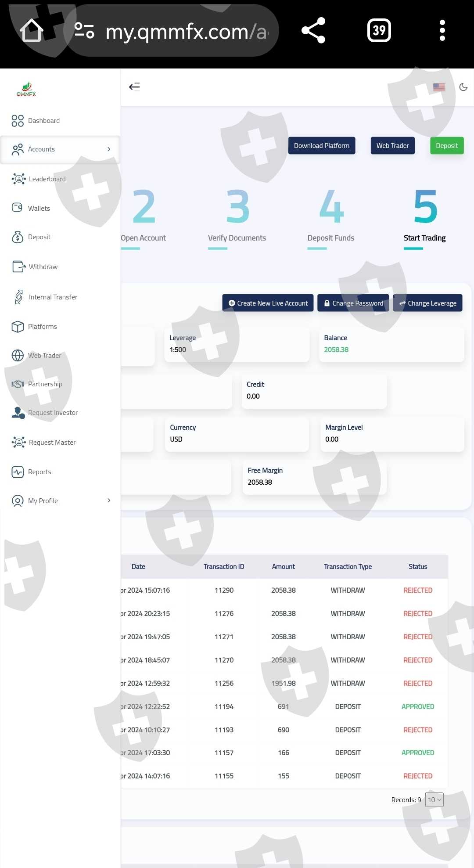Image resolution: width=474 pixels, height=868 pixels.
Task: Toggle dark mode moon icon
Action: click(x=463, y=87)
